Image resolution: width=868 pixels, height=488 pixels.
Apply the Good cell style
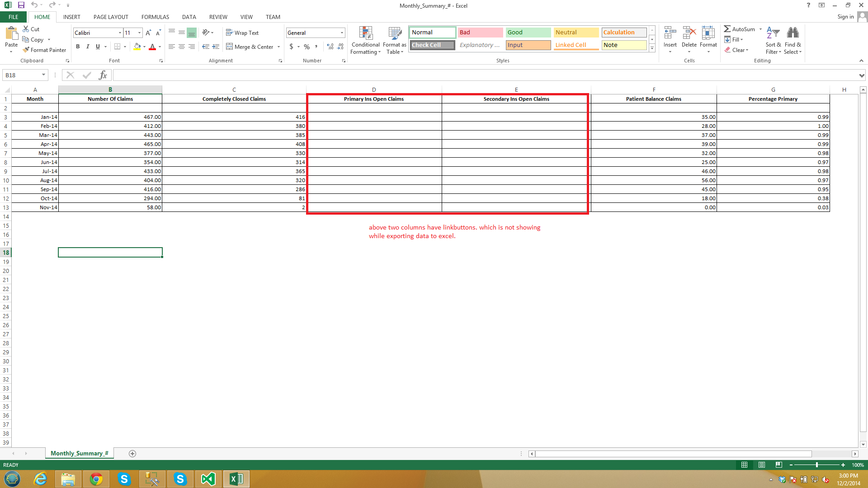pyautogui.click(x=528, y=32)
